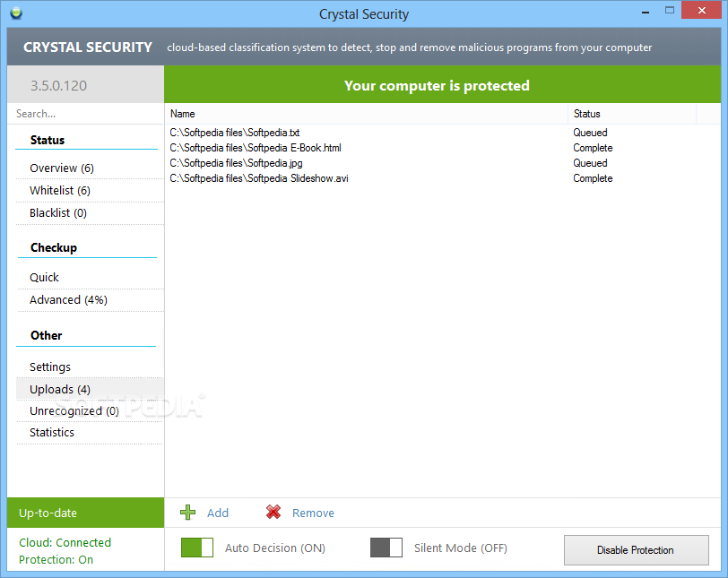Click the Queued status of Softpedia.txt
The width and height of the screenshot is (728, 578).
tap(590, 133)
